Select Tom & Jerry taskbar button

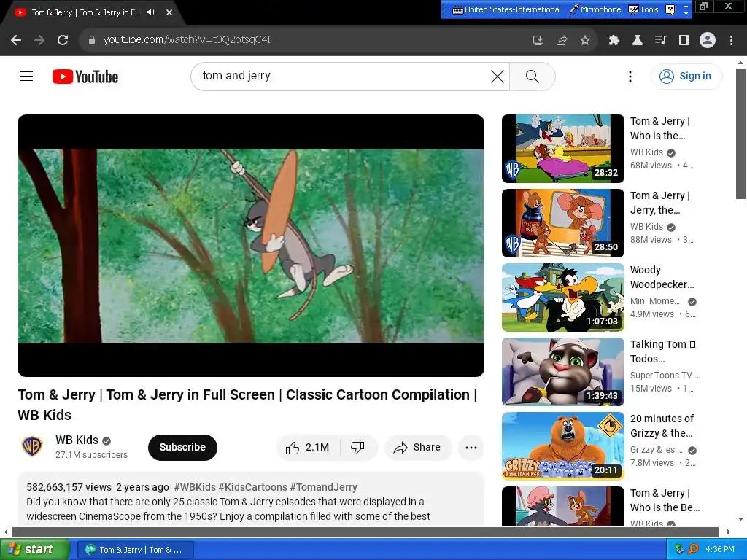pos(135,550)
